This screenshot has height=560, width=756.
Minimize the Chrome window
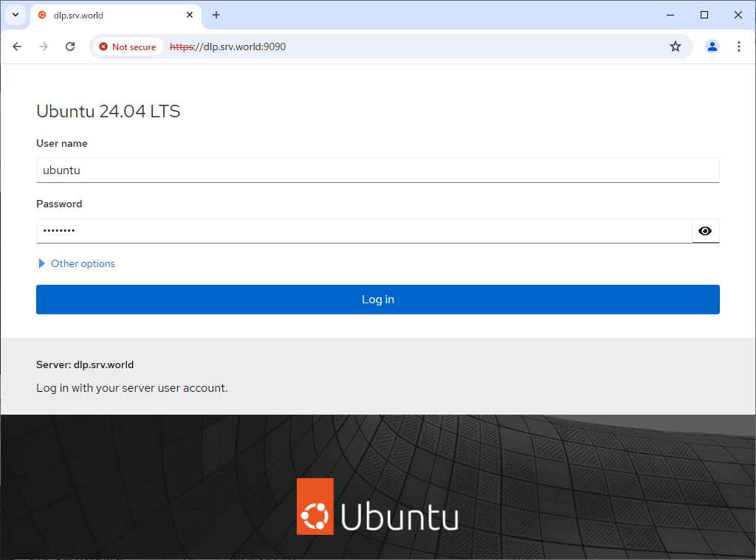(670, 15)
